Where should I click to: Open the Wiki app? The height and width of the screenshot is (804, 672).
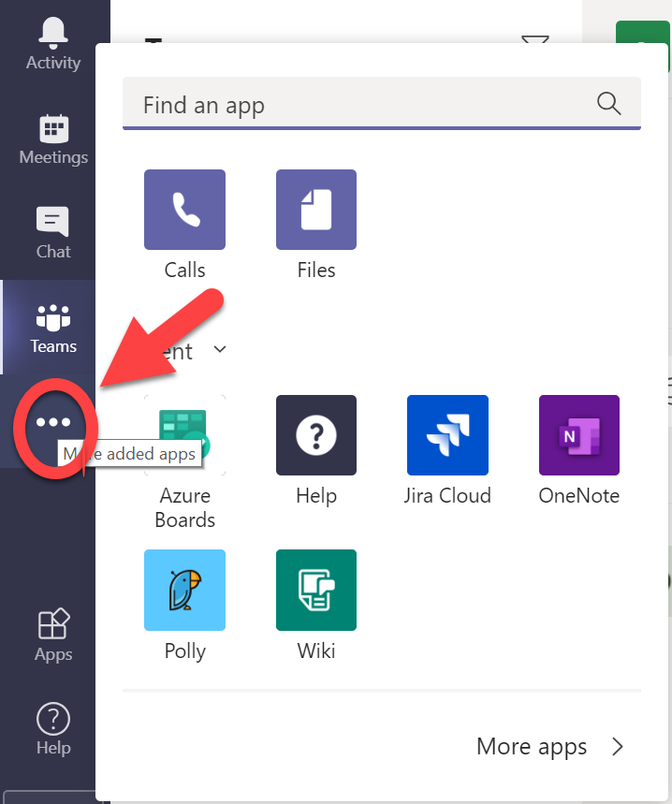click(x=316, y=590)
